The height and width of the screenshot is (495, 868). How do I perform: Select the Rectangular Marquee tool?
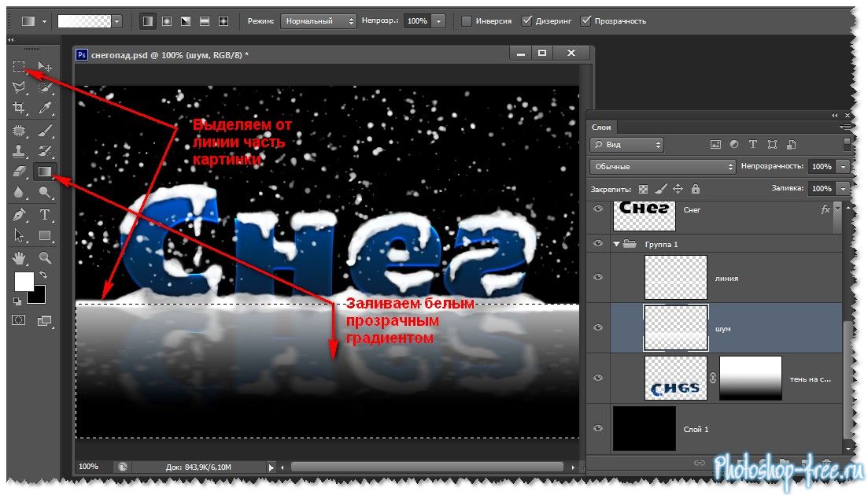[20, 67]
